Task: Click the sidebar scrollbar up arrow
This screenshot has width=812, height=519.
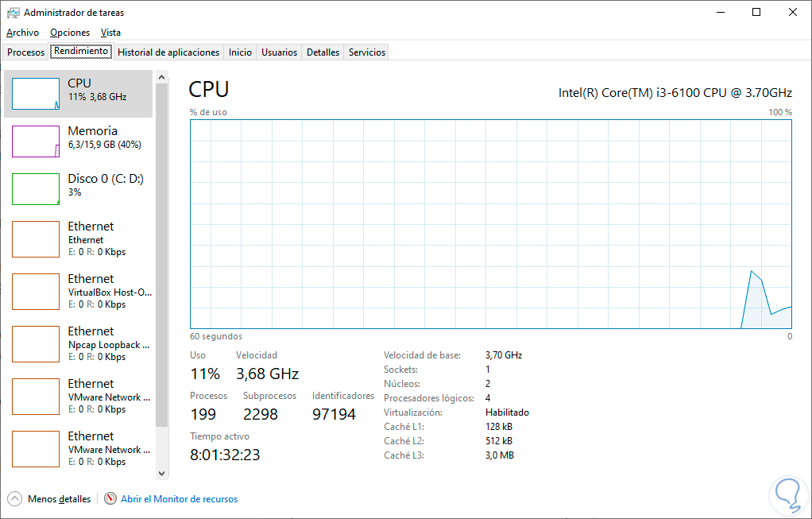Action: pyautogui.click(x=162, y=77)
